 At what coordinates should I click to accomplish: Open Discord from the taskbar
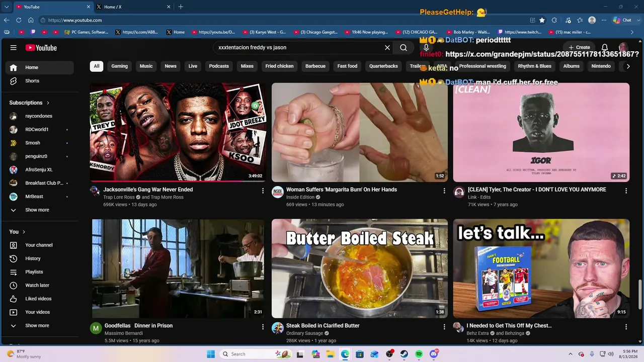434,354
